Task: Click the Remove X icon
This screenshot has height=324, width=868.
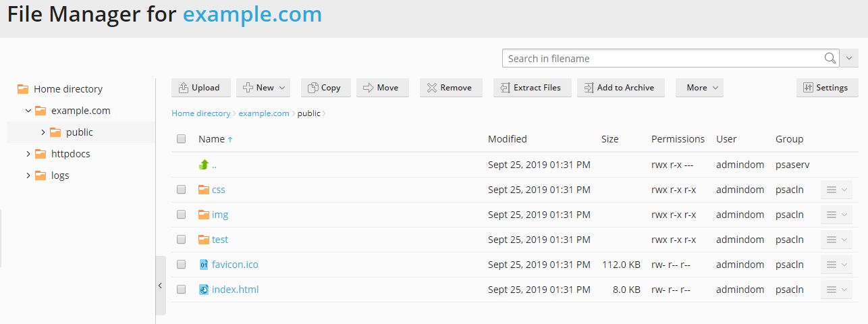Action: 432,88
